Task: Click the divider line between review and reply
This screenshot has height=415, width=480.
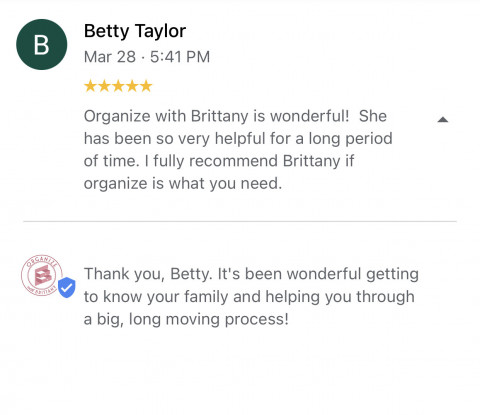Action: [x=240, y=221]
